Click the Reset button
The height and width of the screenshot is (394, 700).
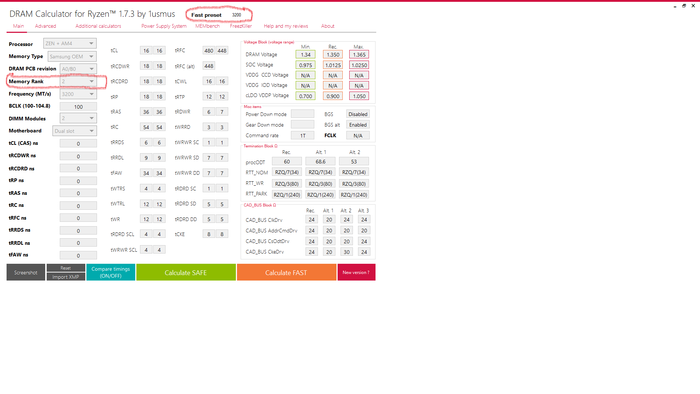66,268
